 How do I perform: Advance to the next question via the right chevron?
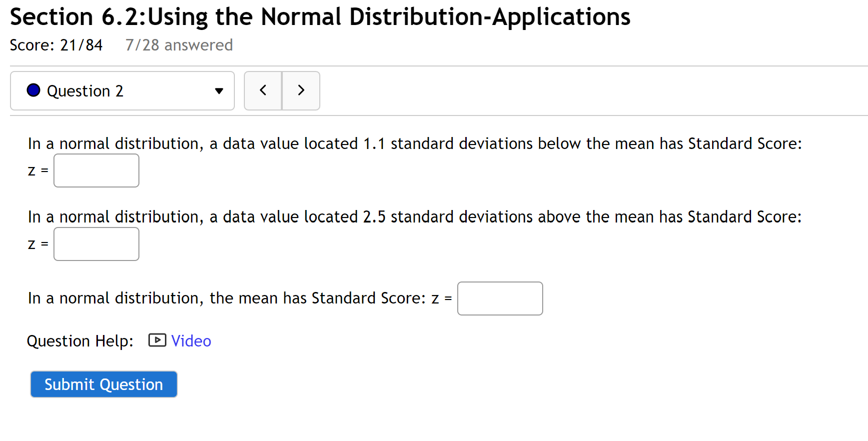pyautogui.click(x=301, y=90)
